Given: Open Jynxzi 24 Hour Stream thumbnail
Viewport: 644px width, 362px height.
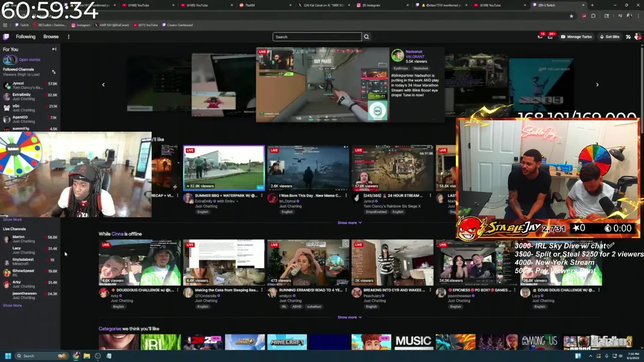Looking at the screenshot, I should click(392, 168).
